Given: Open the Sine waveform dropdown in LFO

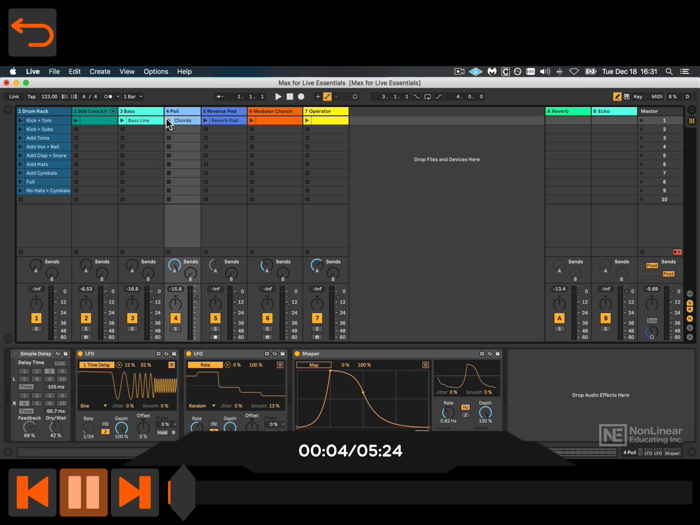Looking at the screenshot, I should coord(94,406).
